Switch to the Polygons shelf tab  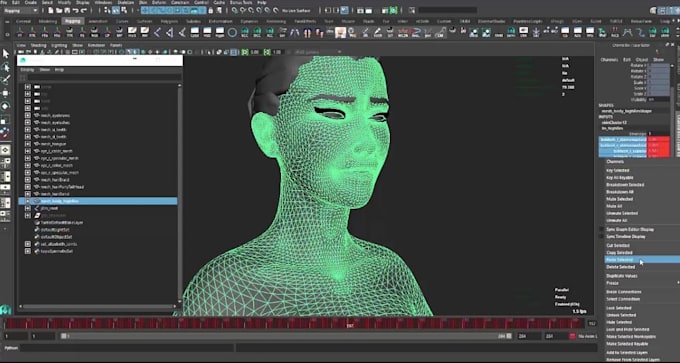pos(169,21)
